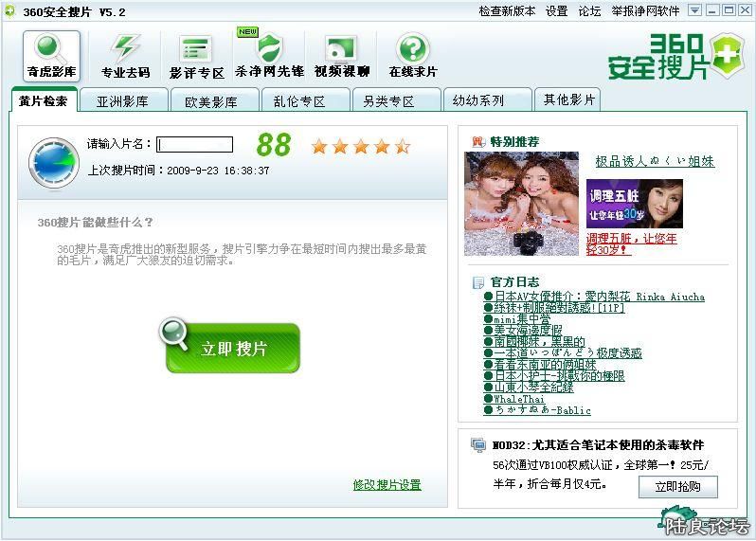Open the title bar dropdown arrow menu
Viewport: 756px width, 541px height.
694,10
